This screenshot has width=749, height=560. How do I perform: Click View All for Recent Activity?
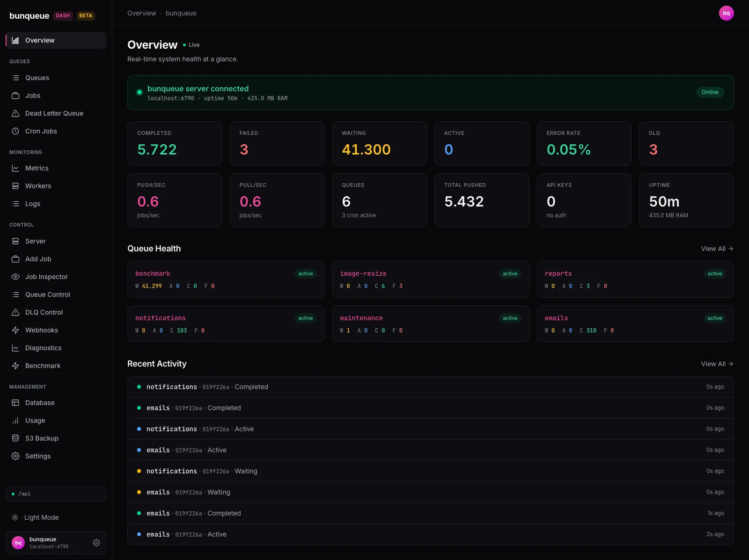[x=717, y=364]
